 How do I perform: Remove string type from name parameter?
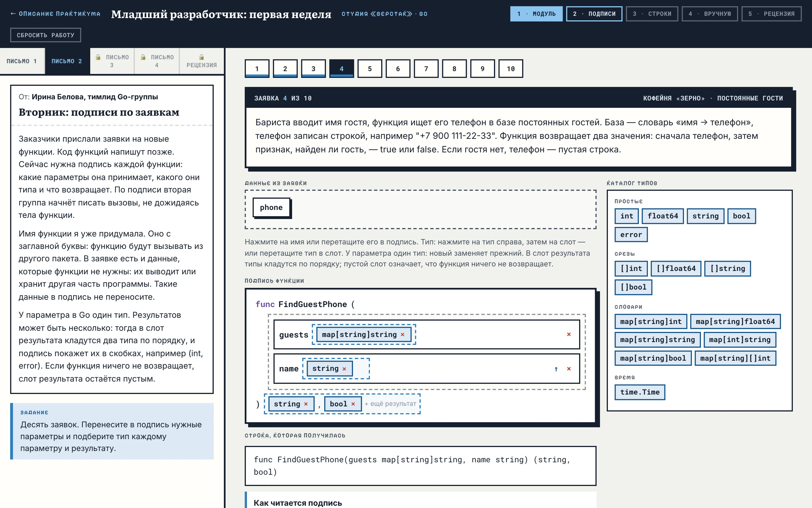point(344,369)
